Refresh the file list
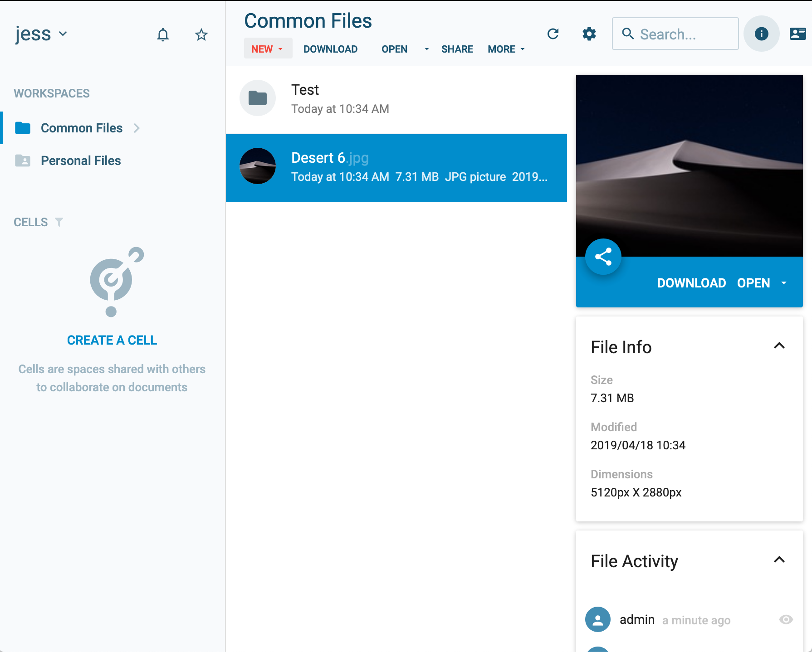The image size is (812, 652). [553, 34]
